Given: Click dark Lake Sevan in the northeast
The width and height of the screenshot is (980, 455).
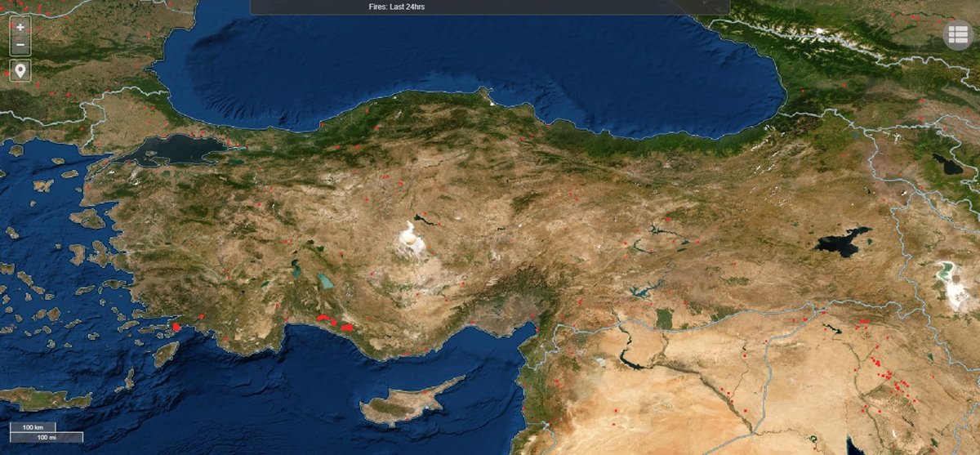Looking at the screenshot, I should (x=948, y=164).
